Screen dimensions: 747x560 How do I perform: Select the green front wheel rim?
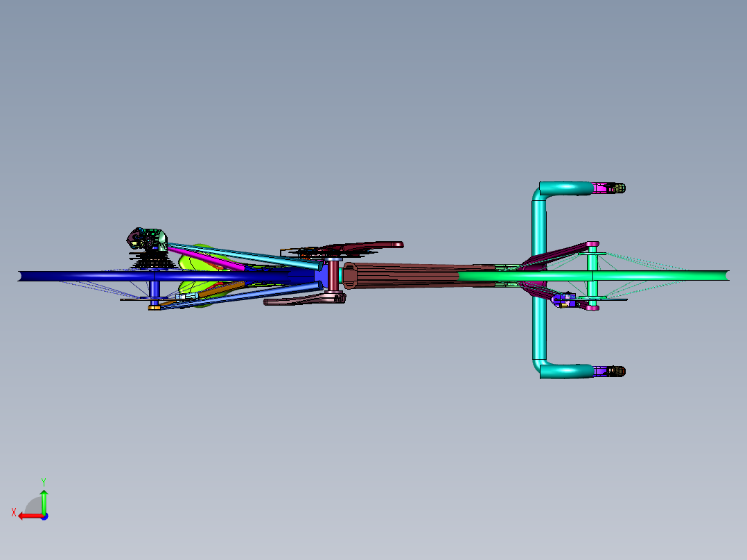tap(593, 275)
